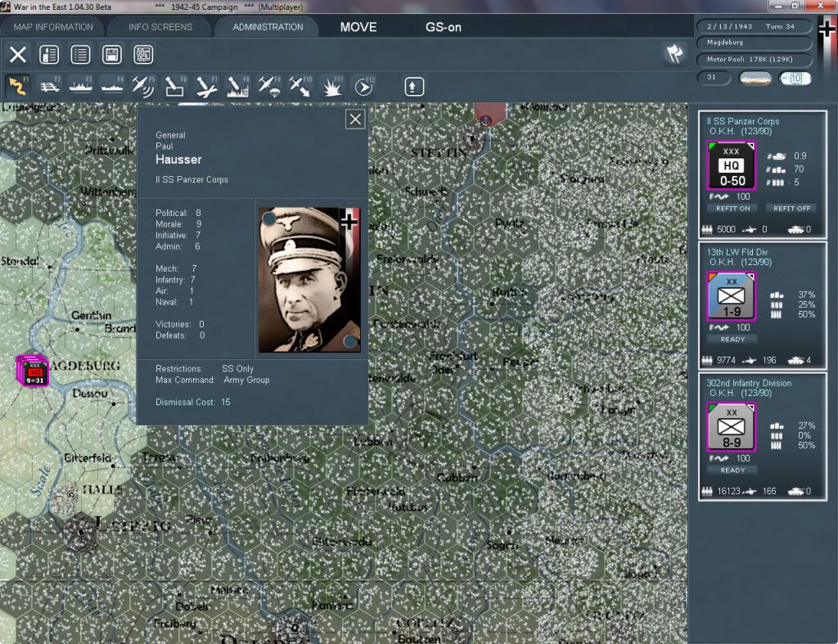Click the 302nd Infantry Division unit name
This screenshot has height=644, width=838.
(x=749, y=383)
